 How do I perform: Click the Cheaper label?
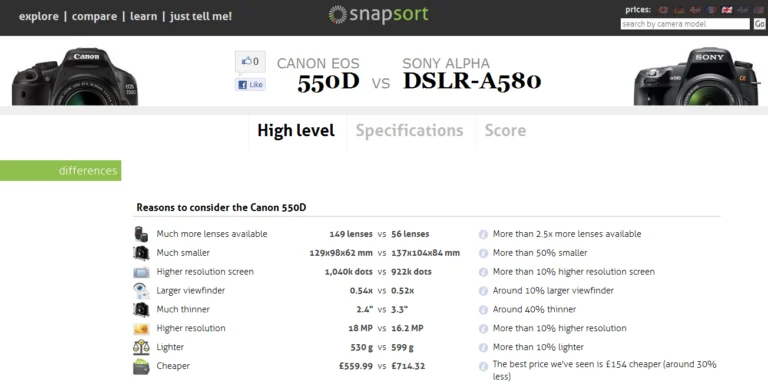173,366
